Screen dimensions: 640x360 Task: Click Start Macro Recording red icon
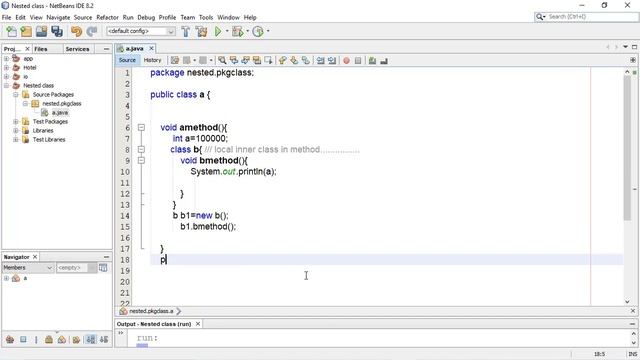tap(346, 61)
